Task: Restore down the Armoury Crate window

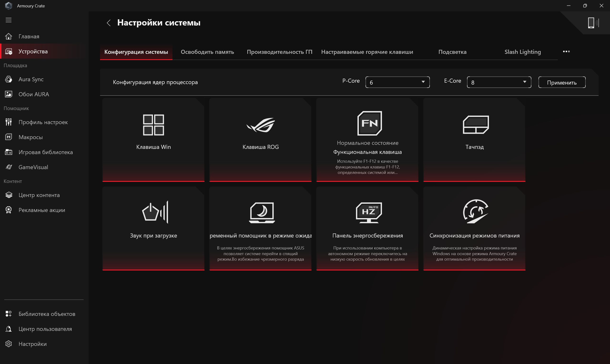Action: 585,6
